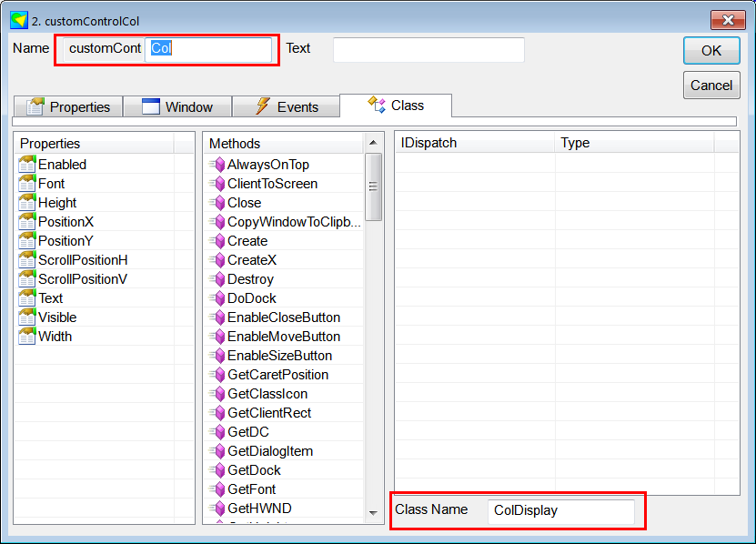Viewport: 756px width, 544px height.
Task: Switch to the Events tab
Action: [287, 106]
